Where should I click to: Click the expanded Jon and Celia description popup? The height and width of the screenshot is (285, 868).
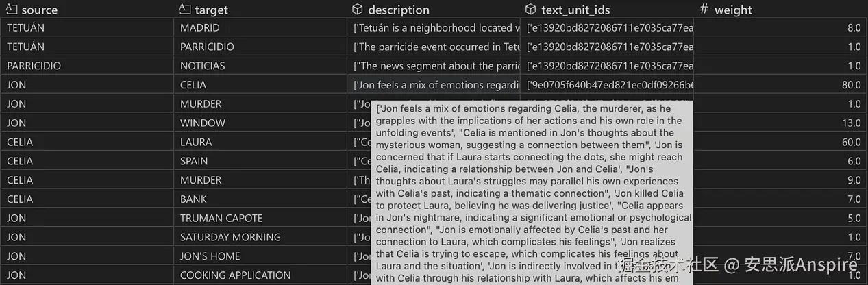(x=532, y=192)
